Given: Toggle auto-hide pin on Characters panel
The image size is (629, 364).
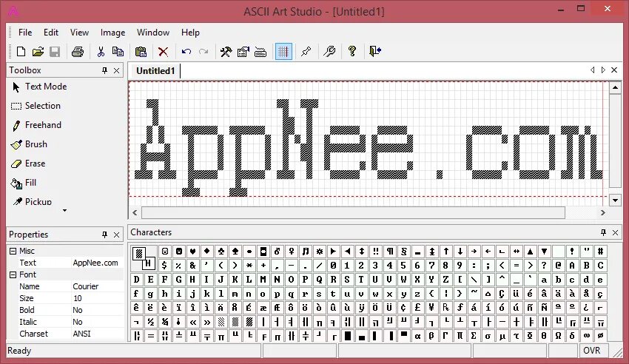Looking at the screenshot, I should pos(603,232).
